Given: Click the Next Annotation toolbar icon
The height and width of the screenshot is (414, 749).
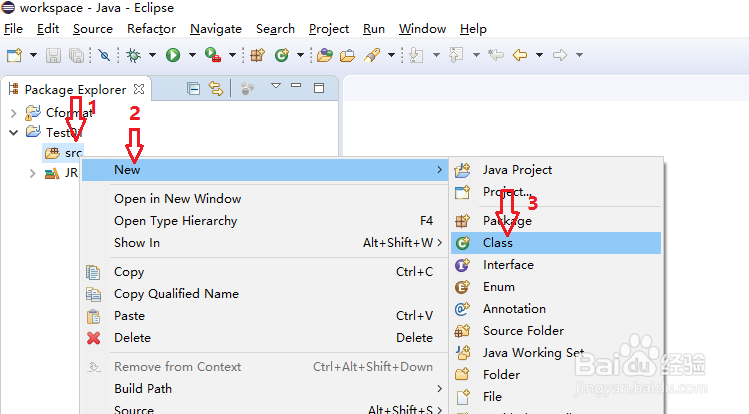Looking at the screenshot, I should pos(416,55).
